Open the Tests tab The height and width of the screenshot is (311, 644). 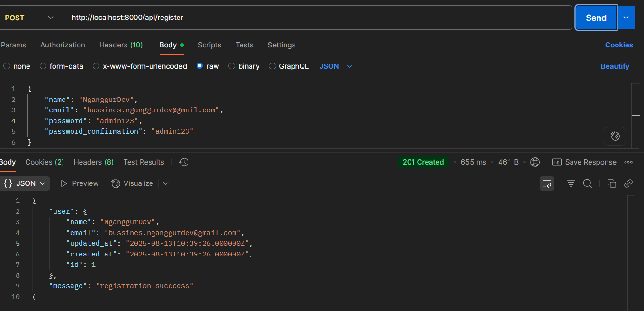(244, 45)
